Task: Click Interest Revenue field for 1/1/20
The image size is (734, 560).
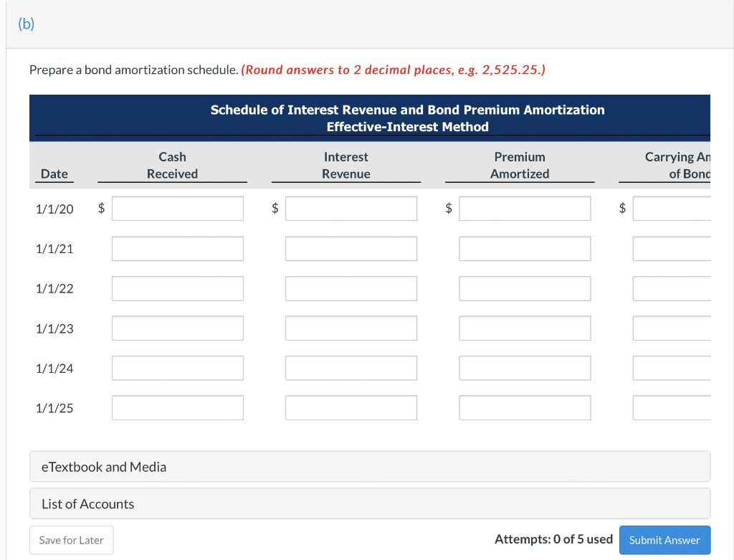Action: pos(351,209)
